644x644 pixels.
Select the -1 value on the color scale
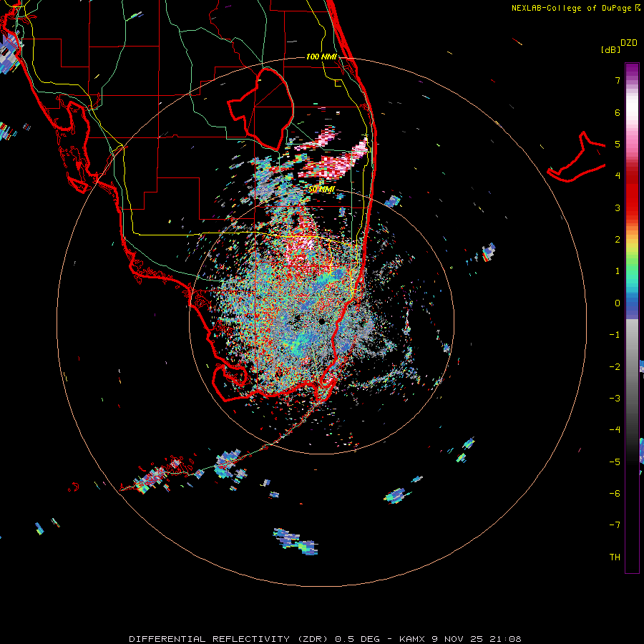click(615, 335)
